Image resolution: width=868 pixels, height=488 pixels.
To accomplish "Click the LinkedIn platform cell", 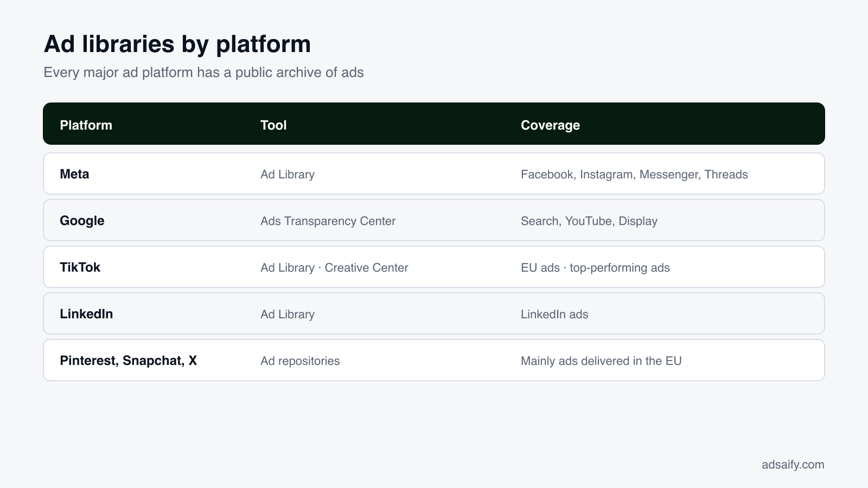I will [86, 314].
